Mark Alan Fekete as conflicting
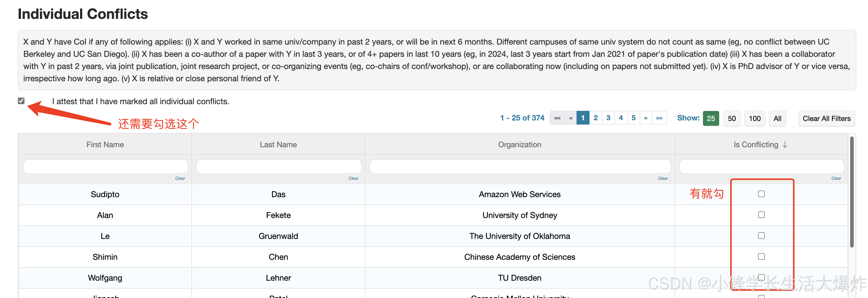Viewport: 868px width, 298px height. point(761,215)
